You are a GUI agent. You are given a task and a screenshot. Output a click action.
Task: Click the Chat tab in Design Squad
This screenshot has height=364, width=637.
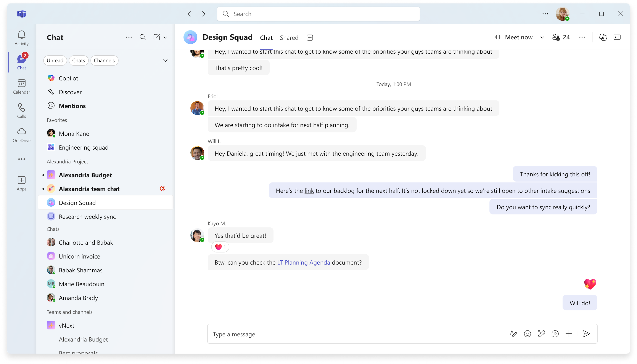coord(266,38)
